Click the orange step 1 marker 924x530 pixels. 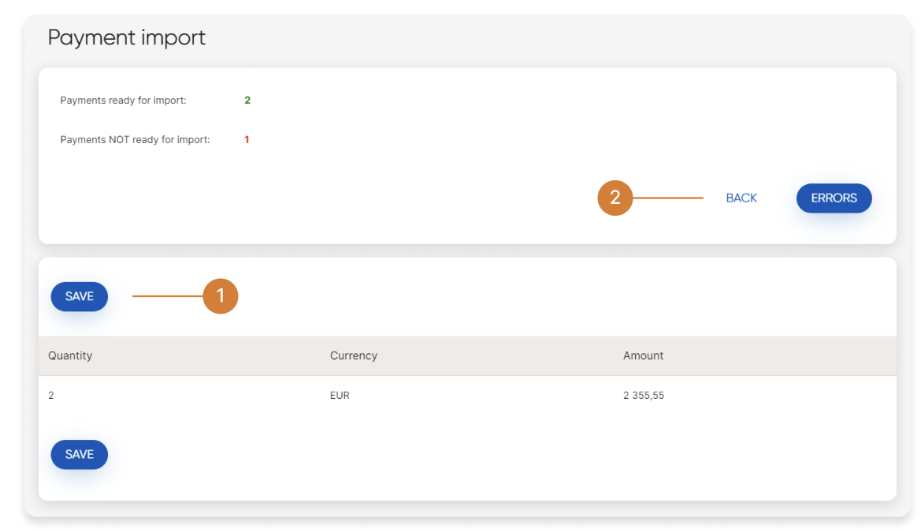(x=220, y=296)
